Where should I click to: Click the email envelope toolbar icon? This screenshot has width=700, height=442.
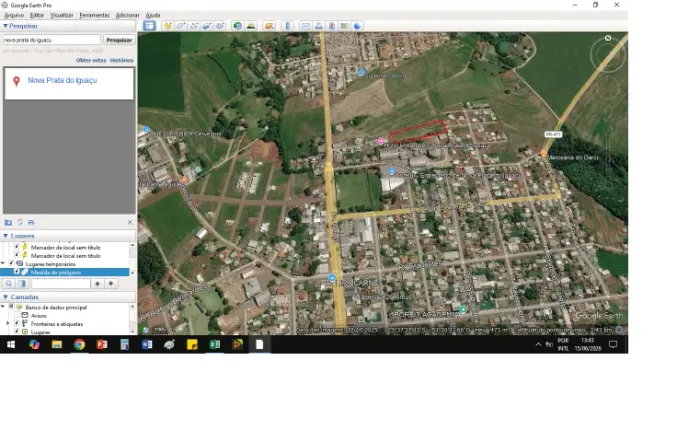click(x=305, y=26)
